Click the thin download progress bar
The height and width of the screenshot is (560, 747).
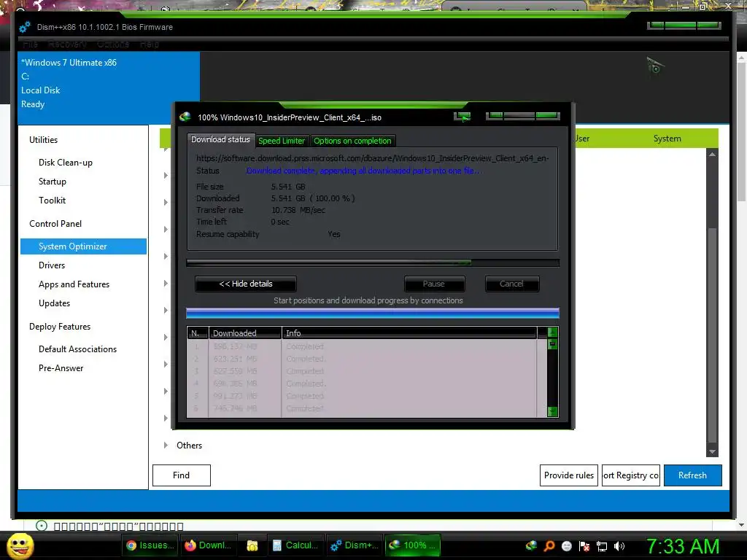373,262
